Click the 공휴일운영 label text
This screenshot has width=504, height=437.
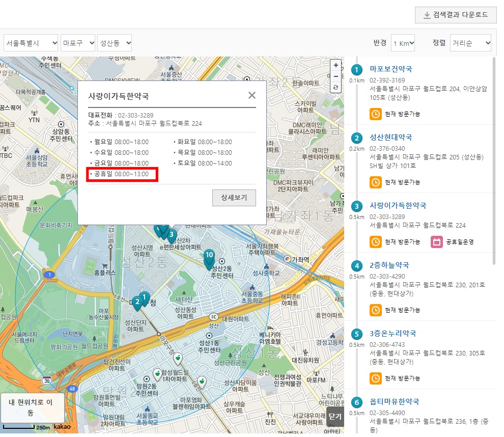pyautogui.click(x=460, y=242)
